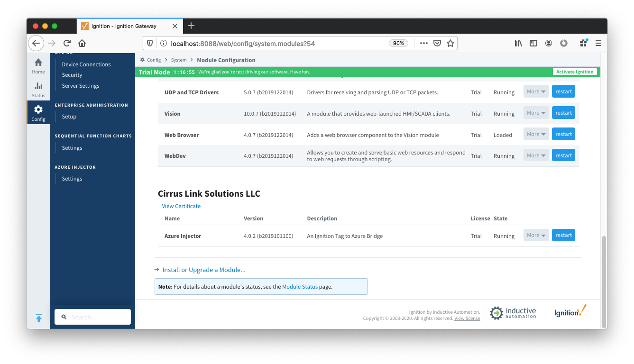This screenshot has width=634, height=364.
Task: Open Device Connections in sidebar menu
Action: coord(86,64)
